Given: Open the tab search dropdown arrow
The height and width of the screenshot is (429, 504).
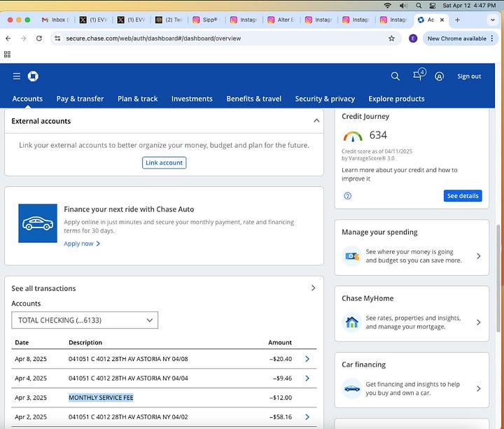Looking at the screenshot, I should [x=492, y=20].
